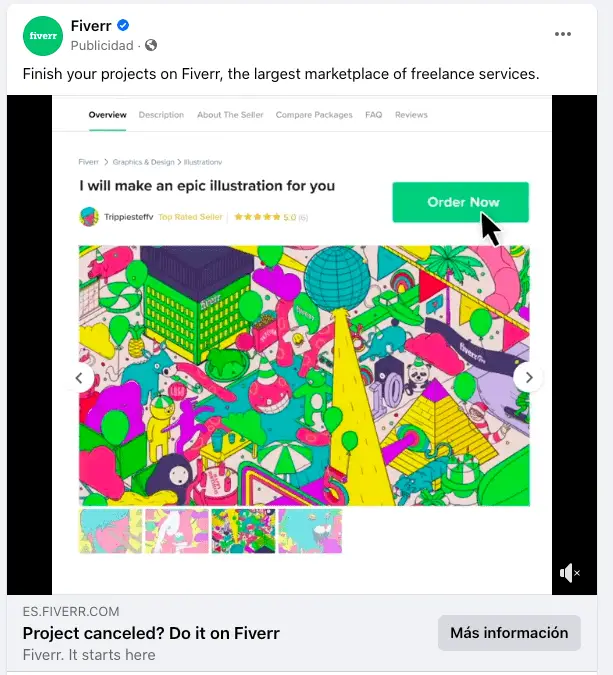The image size is (613, 675).
Task: Open the Compare Packages tab
Action: click(314, 115)
